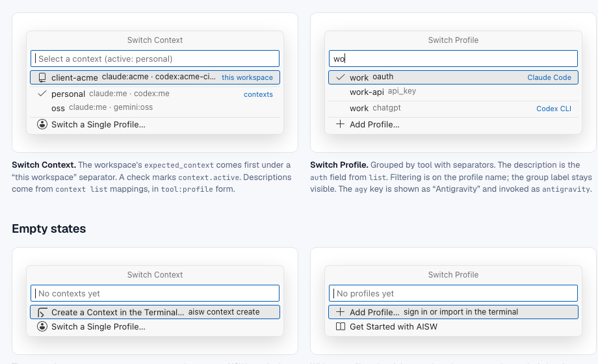This screenshot has width=598, height=364.
Task: Click the expected_context code text
Action: coord(179,165)
